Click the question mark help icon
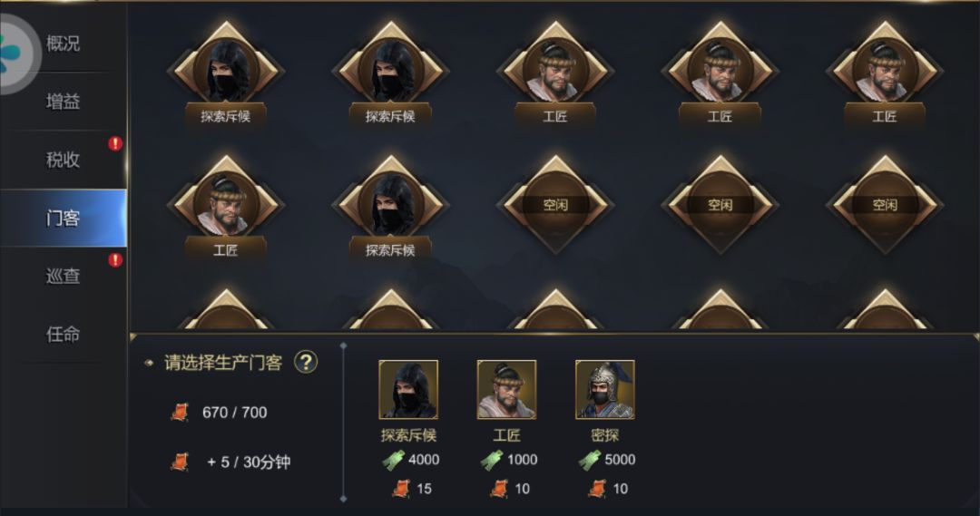 306,362
